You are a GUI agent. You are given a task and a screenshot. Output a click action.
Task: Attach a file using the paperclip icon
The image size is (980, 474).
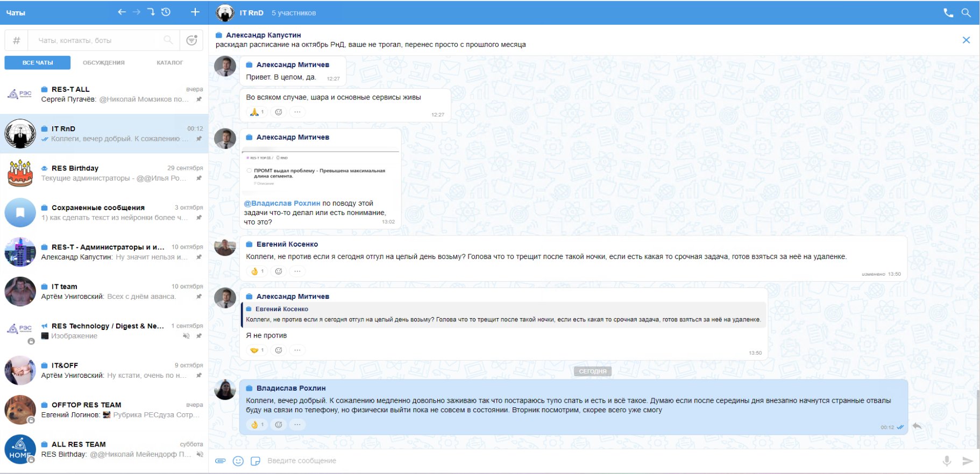[x=221, y=461]
